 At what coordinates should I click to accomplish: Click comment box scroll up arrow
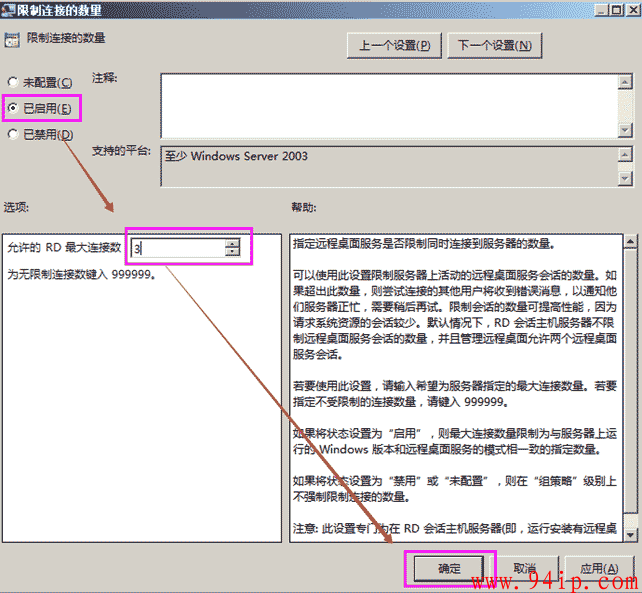pyautogui.click(x=625, y=82)
